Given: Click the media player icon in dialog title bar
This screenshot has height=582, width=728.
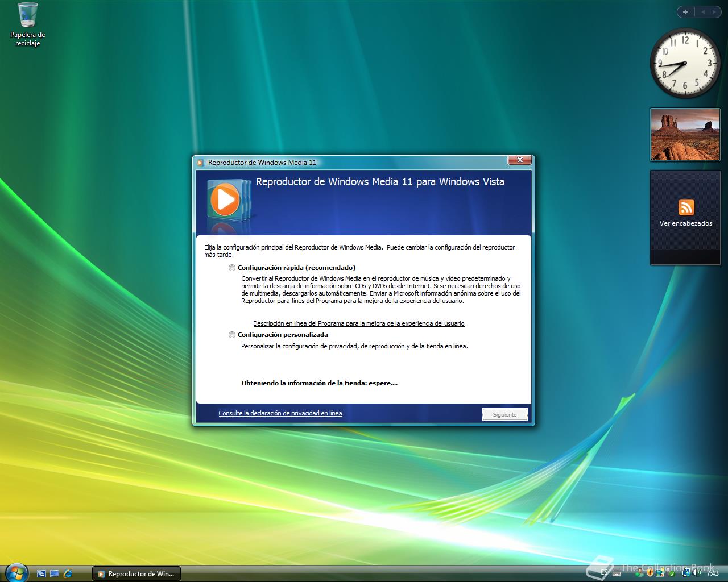Looking at the screenshot, I should (x=200, y=163).
